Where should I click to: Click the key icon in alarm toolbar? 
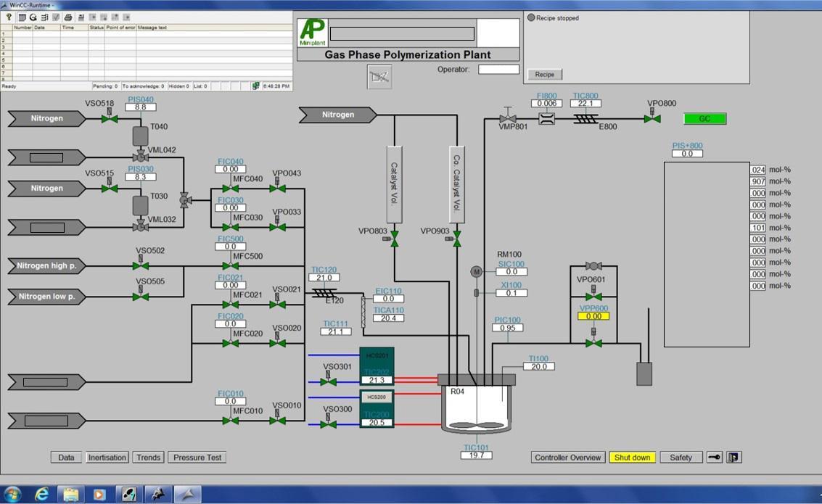click(x=9, y=17)
